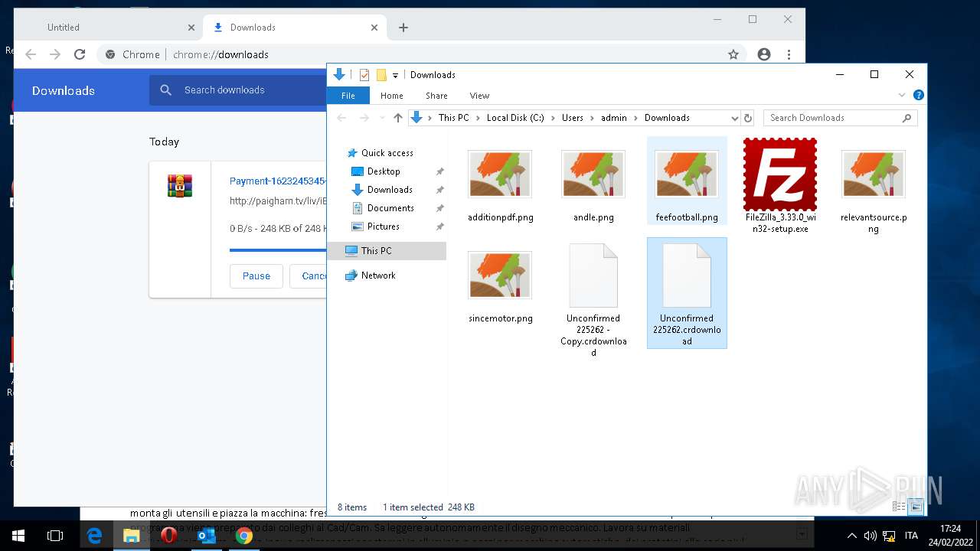Screen dimensions: 980x551
Task: Show hidden system tray icons
Action: click(x=851, y=536)
